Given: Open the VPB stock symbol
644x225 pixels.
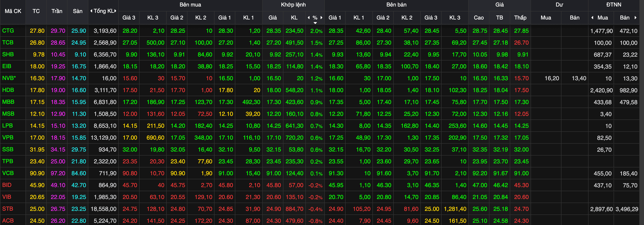Looking at the screenshot, I should (8, 137).
